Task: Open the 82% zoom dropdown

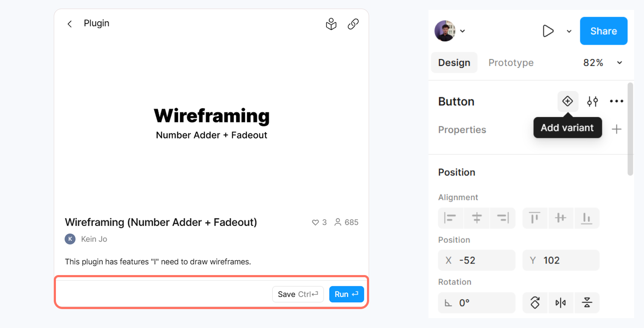Action: tap(619, 63)
